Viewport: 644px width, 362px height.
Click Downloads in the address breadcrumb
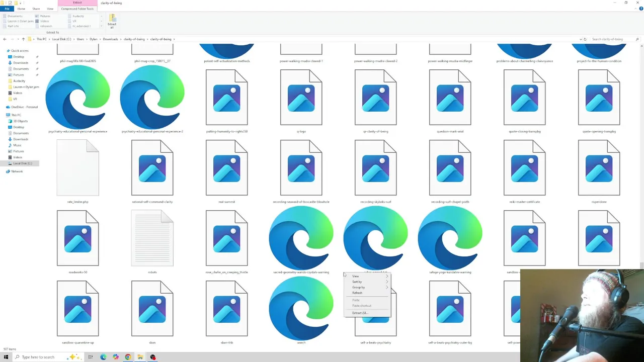(111, 39)
